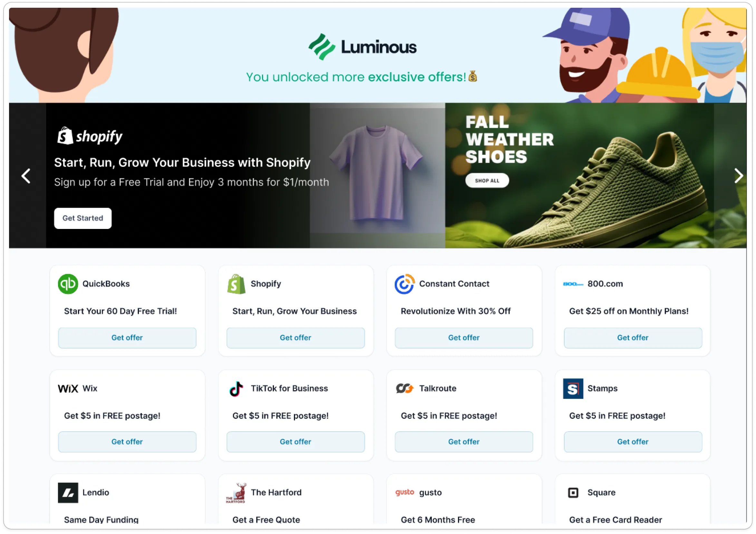Get the TikTok for Business offer

tap(296, 442)
